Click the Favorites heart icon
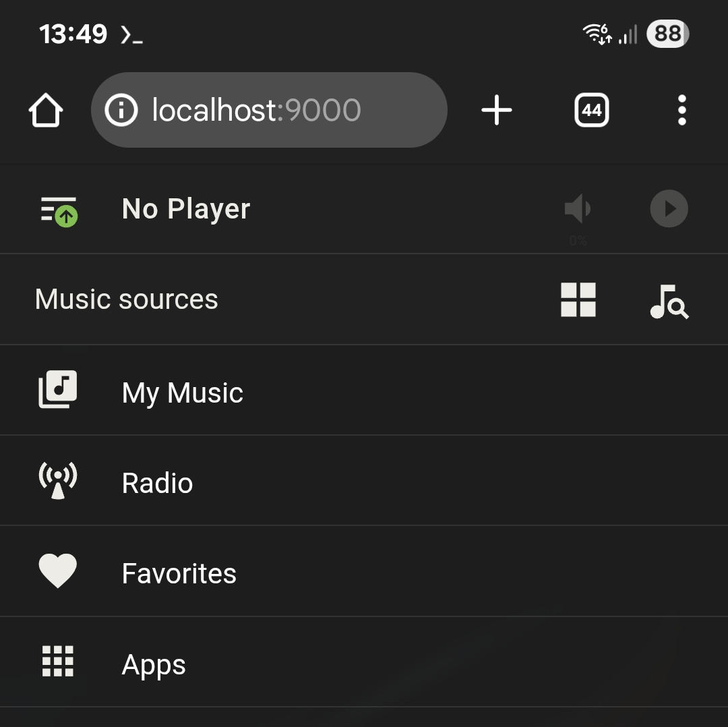This screenshot has width=728, height=727. [x=58, y=571]
